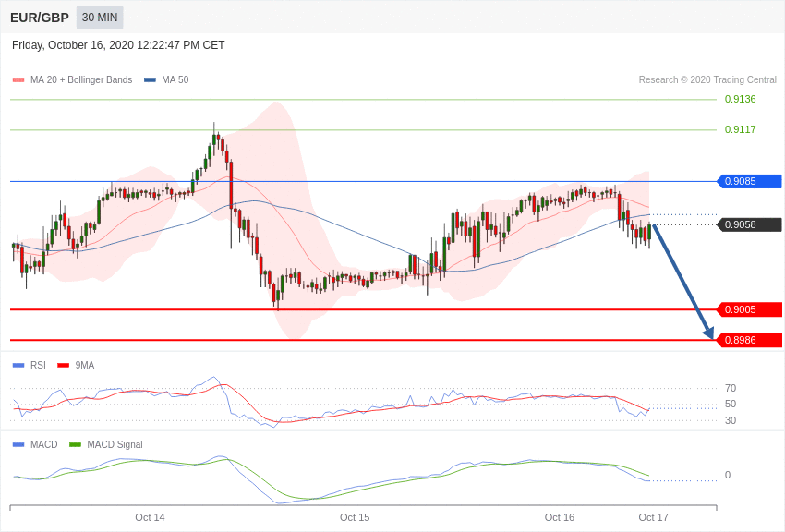Click the 0.9136 resistance level label
This screenshot has height=532, width=785.
pos(741,99)
